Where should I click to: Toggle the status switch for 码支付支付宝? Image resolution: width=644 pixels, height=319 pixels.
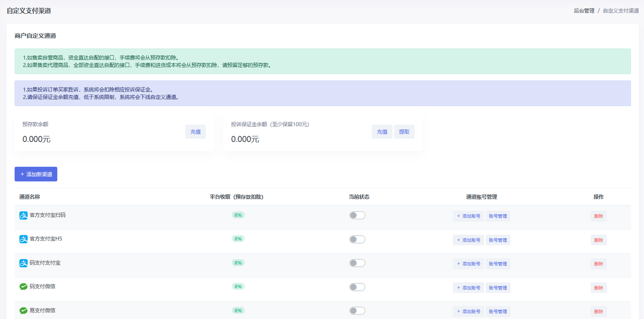(357, 263)
